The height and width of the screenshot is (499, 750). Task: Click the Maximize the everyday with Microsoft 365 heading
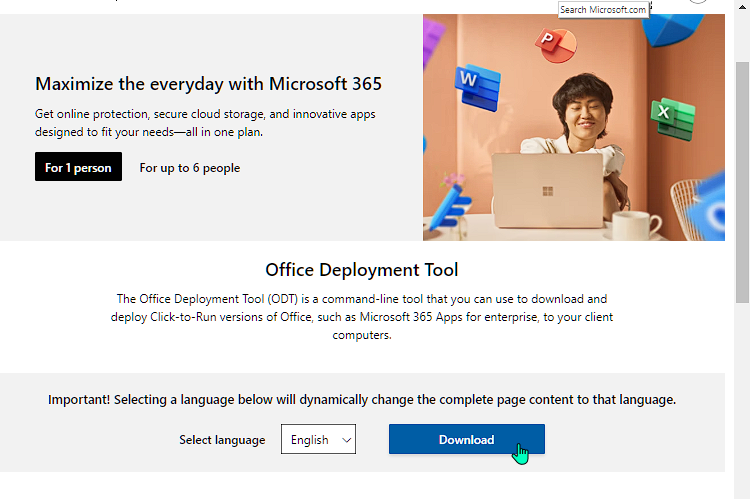pyautogui.click(x=208, y=84)
